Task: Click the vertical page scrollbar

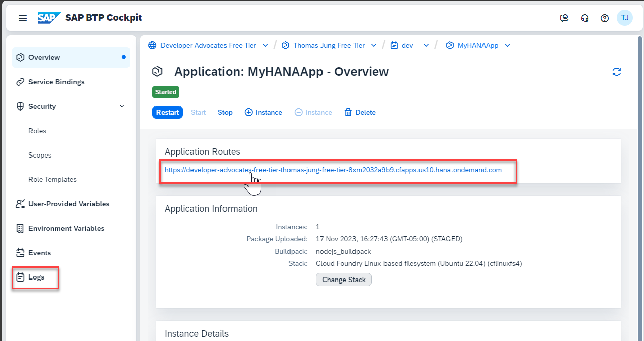Action: (x=639, y=188)
